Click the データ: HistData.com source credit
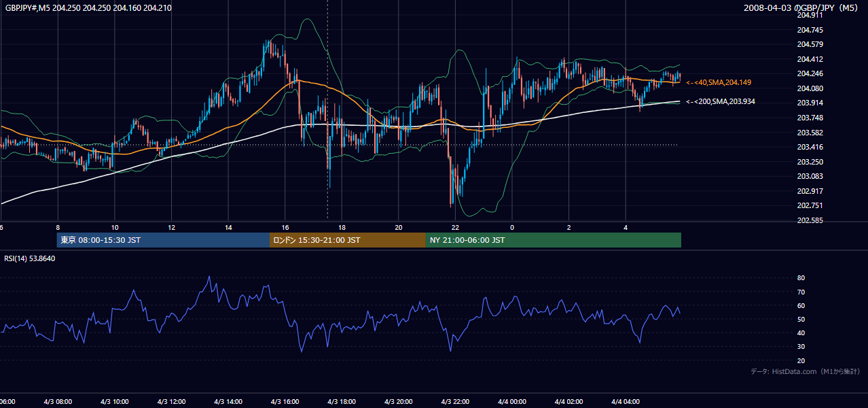The height and width of the screenshot is (408, 868). (805, 371)
